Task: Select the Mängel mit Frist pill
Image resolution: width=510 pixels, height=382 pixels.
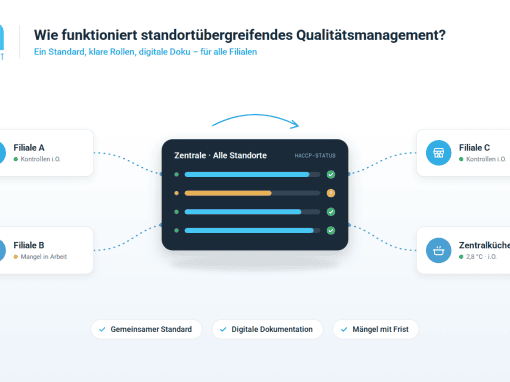Action: coord(376,329)
